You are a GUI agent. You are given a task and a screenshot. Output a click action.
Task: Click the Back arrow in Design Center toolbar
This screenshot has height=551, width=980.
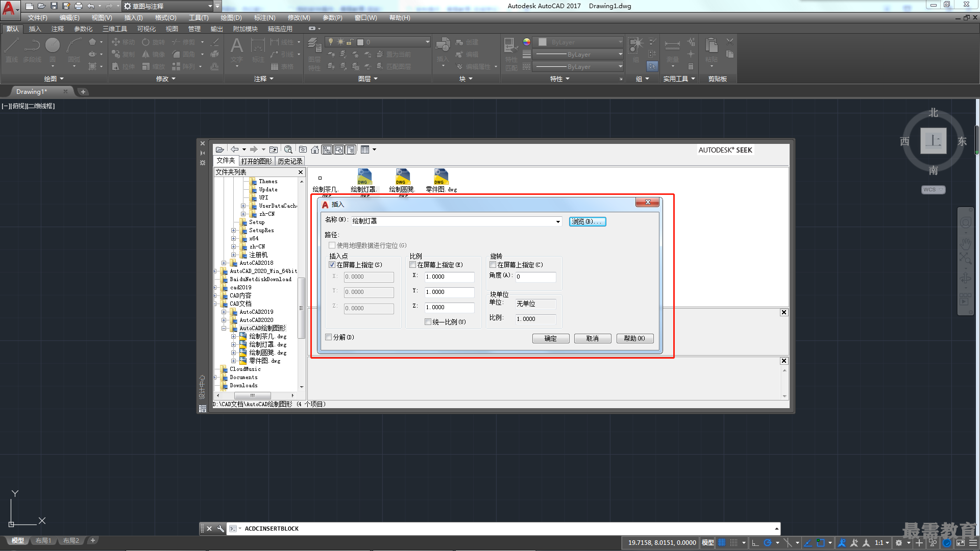(x=234, y=149)
